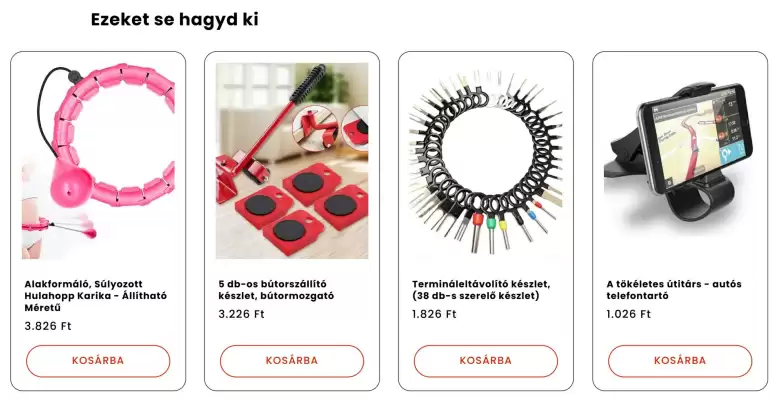Click the 3.226 Ft price
This screenshot has width=778, height=400.
click(x=242, y=314)
